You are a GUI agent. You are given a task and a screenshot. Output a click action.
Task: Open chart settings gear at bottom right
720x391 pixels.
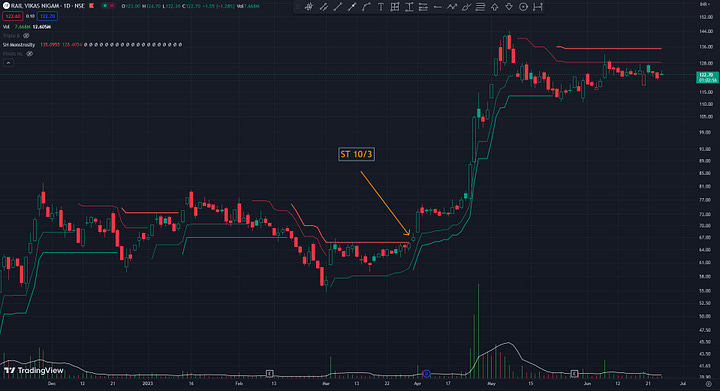[x=708, y=384]
